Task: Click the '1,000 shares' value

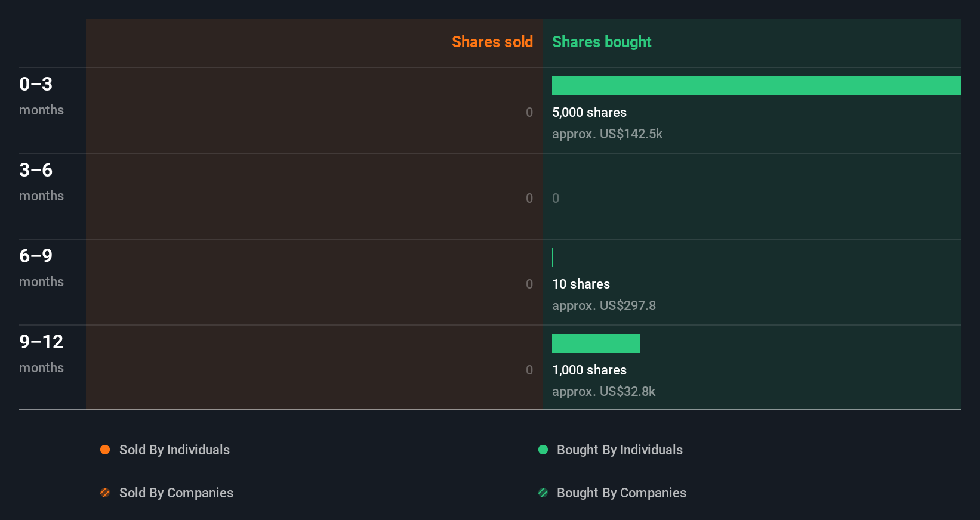Action: click(589, 370)
